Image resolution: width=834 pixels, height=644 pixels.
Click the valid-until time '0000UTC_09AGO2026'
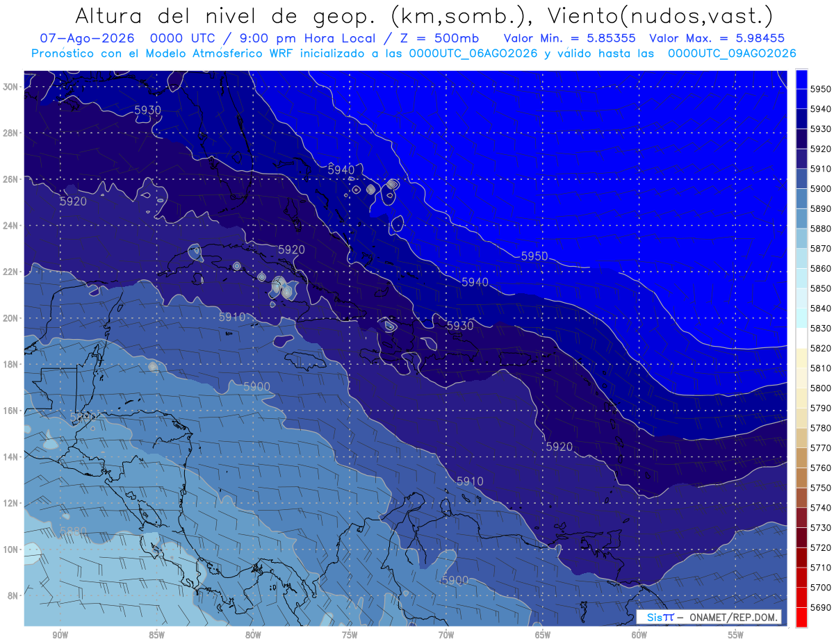click(x=732, y=53)
